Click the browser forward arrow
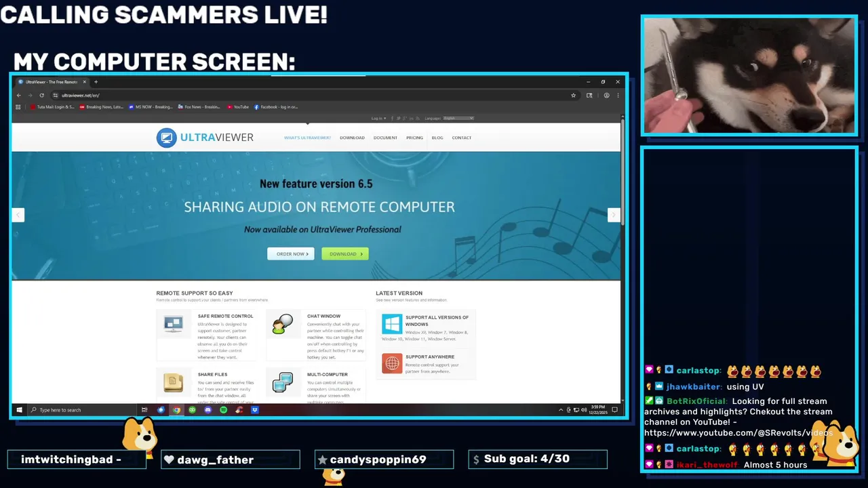Viewport: 868px width, 488px height. [30, 96]
